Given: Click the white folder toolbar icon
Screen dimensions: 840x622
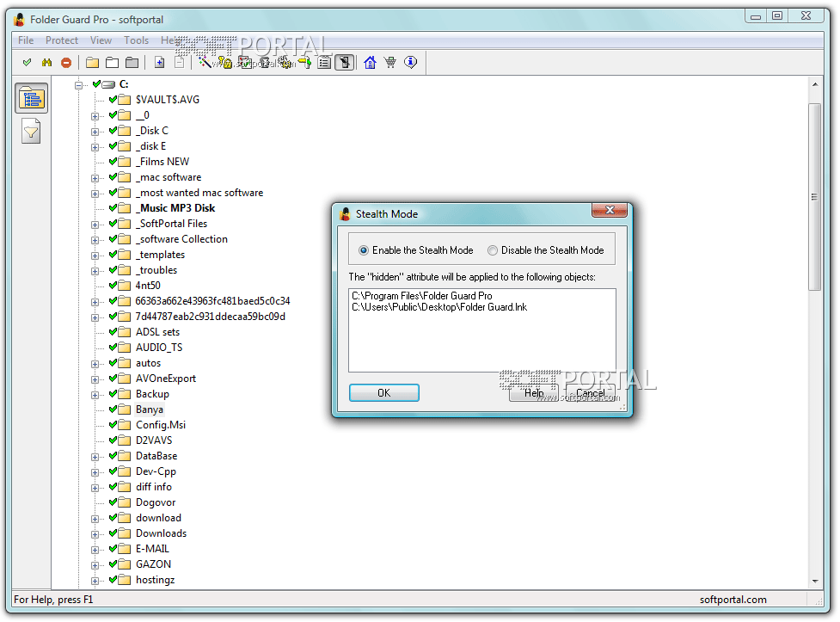Looking at the screenshot, I should coord(112,63).
